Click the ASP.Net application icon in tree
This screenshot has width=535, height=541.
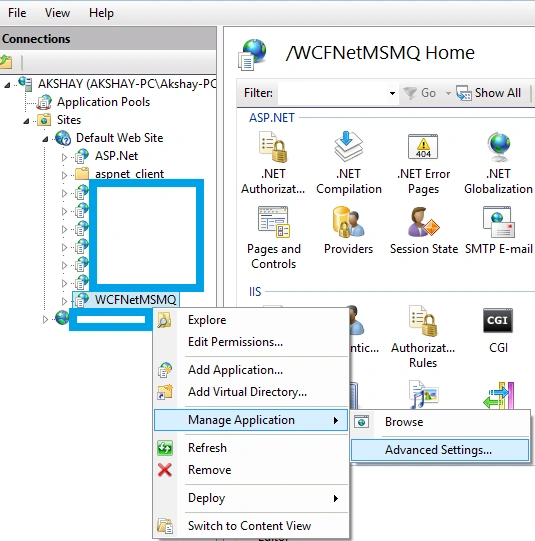tap(82, 156)
